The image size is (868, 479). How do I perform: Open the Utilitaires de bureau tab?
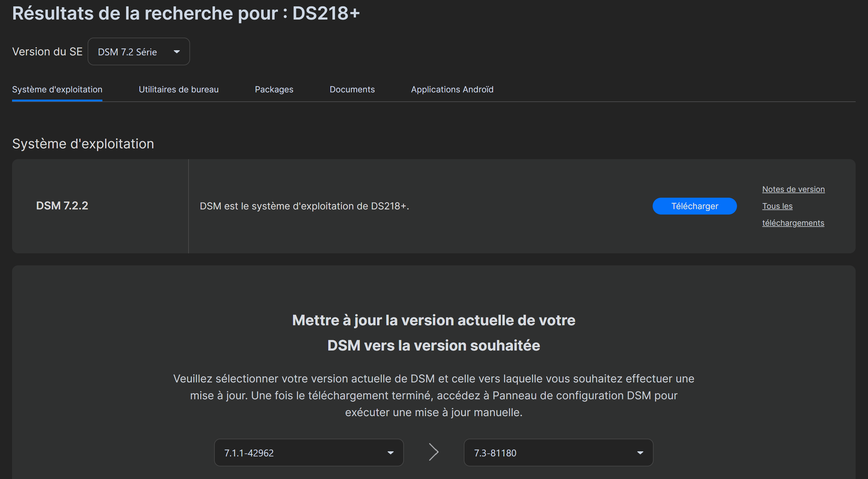click(x=178, y=89)
